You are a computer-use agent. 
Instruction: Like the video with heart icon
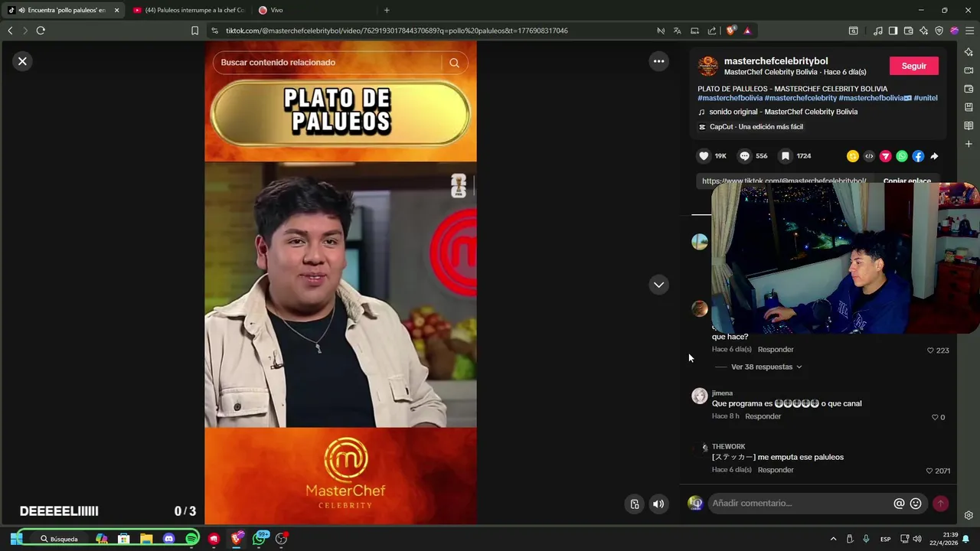[704, 156]
